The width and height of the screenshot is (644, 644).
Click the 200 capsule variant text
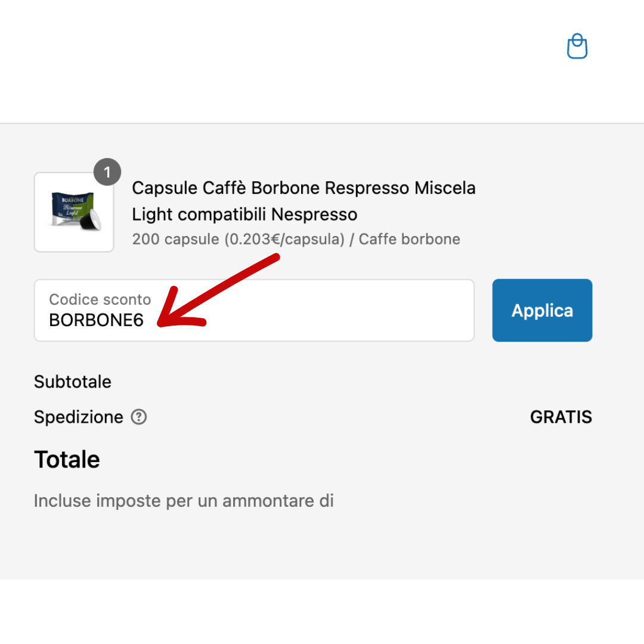pyautogui.click(x=176, y=240)
